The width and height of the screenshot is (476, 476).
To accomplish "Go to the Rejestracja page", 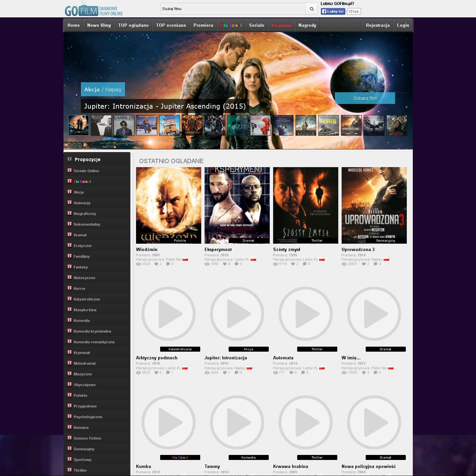I will [x=377, y=25].
